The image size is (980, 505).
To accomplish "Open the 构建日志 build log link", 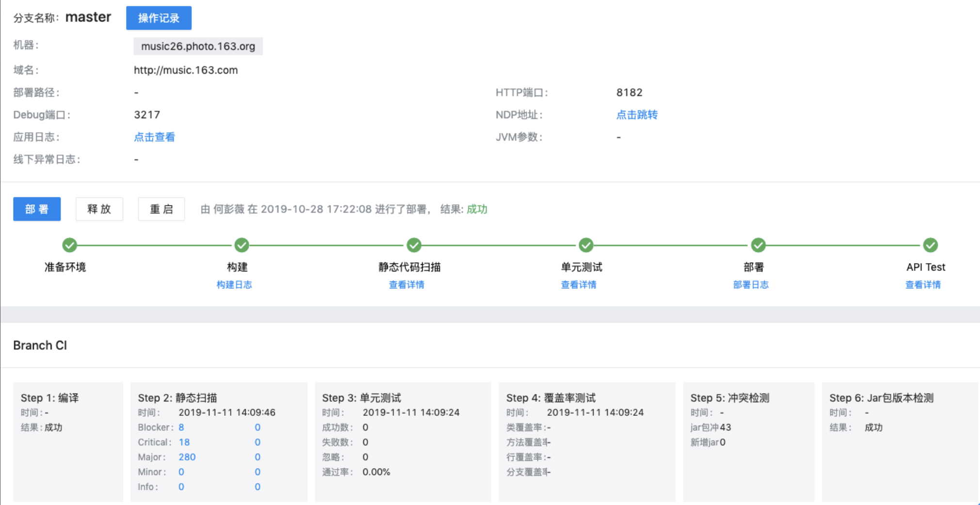I will coord(234,284).
